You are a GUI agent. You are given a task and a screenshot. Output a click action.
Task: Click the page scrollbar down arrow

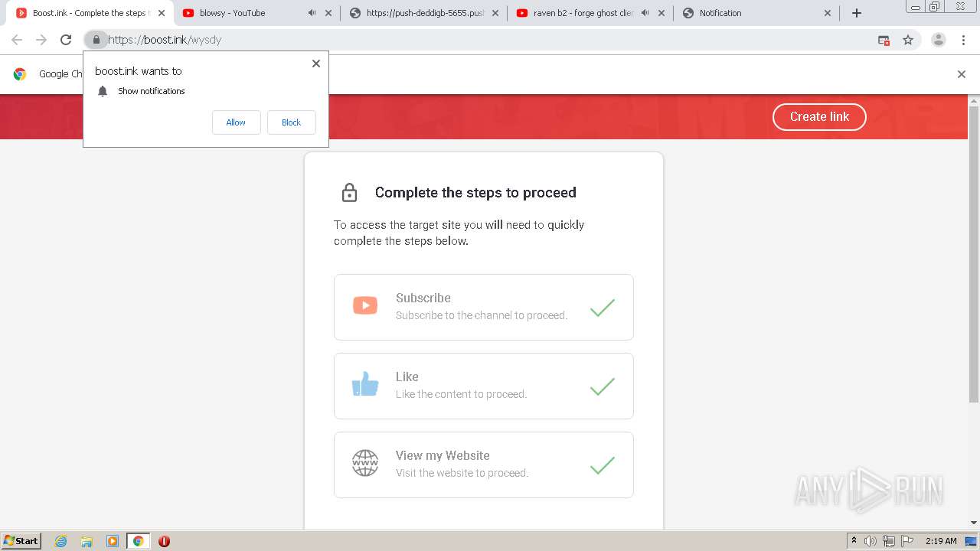click(974, 523)
